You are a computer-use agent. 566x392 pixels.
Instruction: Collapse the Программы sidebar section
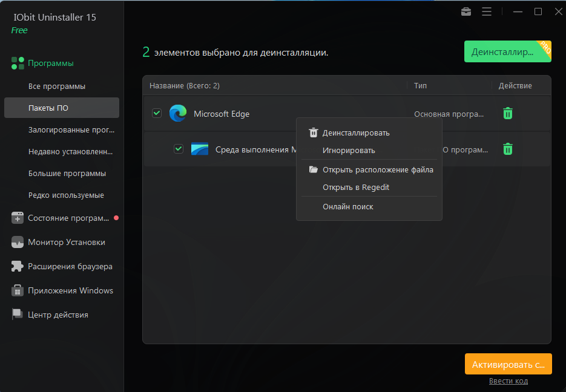(x=51, y=63)
